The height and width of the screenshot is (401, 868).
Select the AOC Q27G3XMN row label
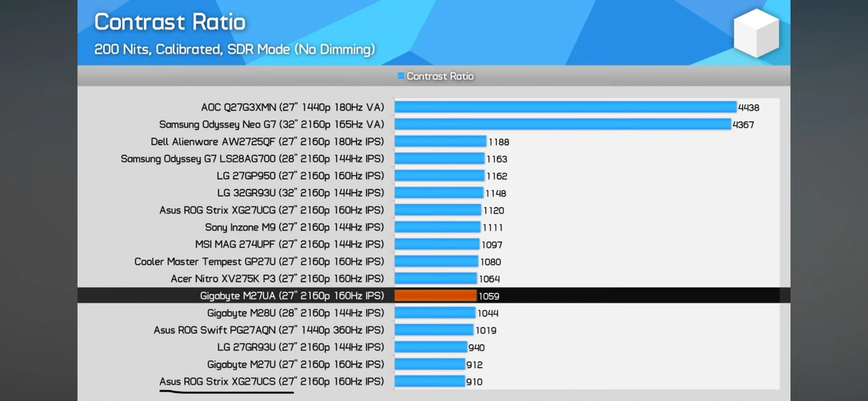(293, 107)
